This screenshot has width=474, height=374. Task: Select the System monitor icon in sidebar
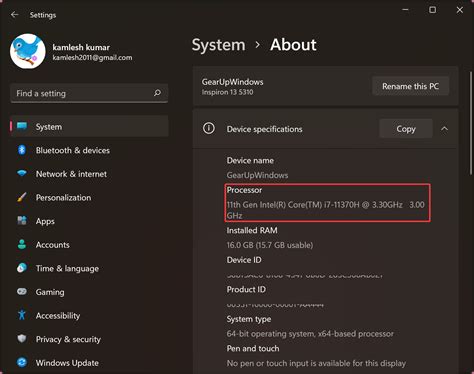click(x=22, y=126)
